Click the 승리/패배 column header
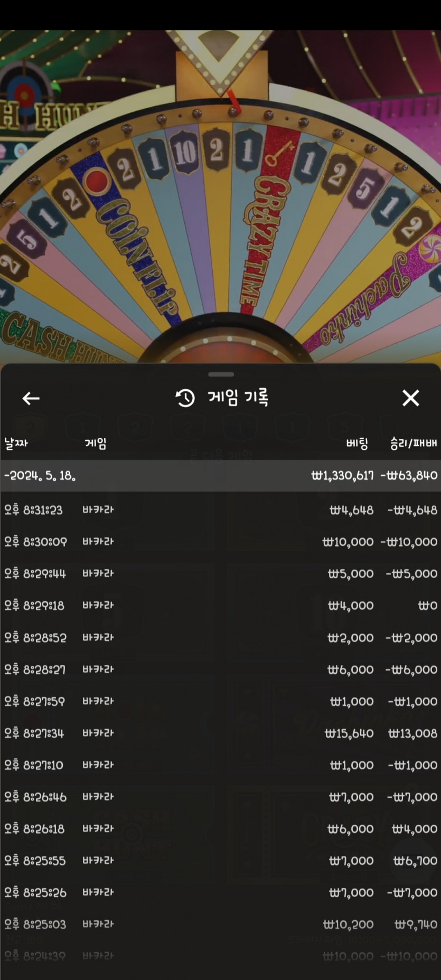Image resolution: width=441 pixels, height=980 pixels. pos(414,444)
